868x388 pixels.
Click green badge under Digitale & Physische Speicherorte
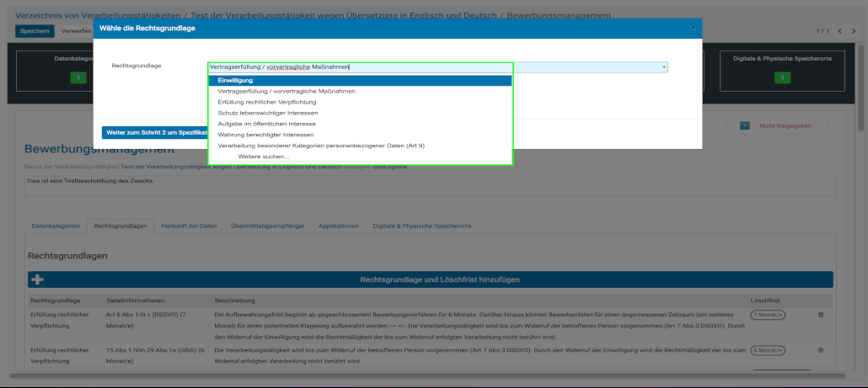click(781, 78)
